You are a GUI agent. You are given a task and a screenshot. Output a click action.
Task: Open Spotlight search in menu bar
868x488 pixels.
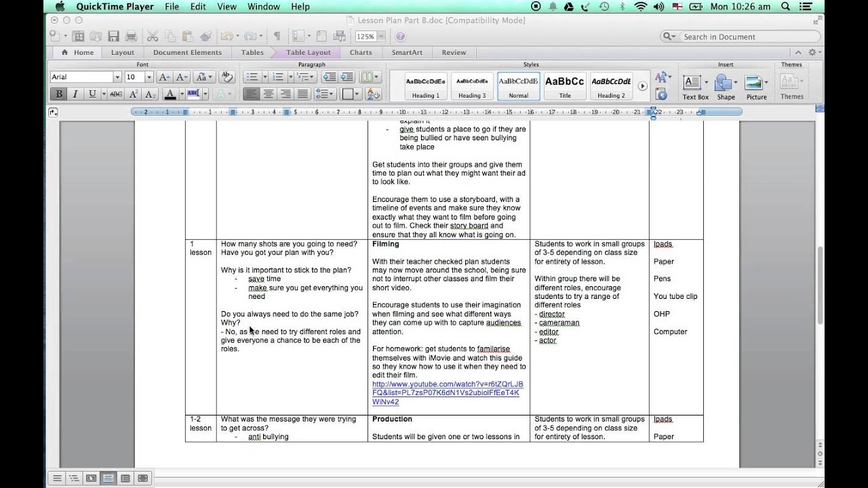[x=785, y=7]
